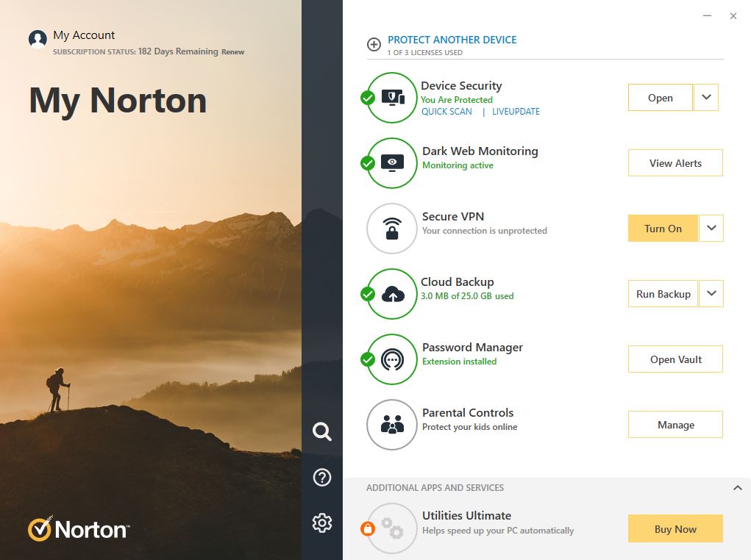
Task: Click the Parental Controls title
Action: [x=468, y=412]
